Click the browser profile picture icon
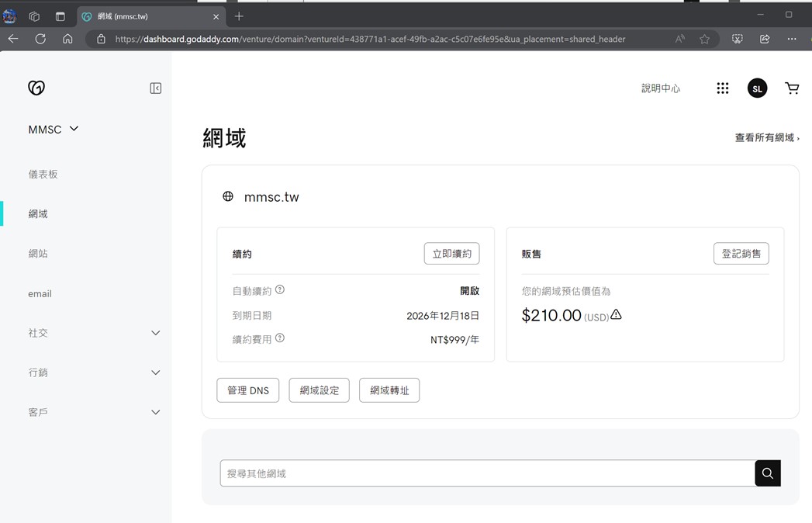Image resolution: width=812 pixels, height=523 pixels. pos(9,16)
